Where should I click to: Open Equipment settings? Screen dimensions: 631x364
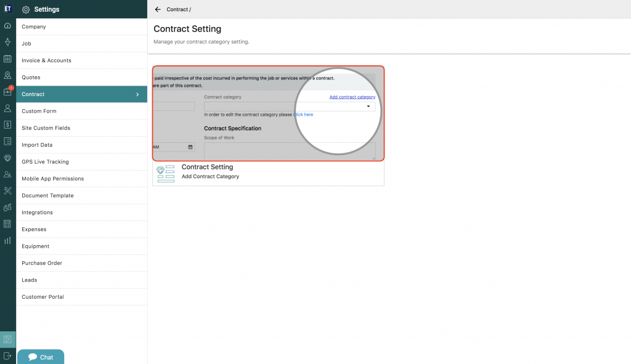(82, 246)
